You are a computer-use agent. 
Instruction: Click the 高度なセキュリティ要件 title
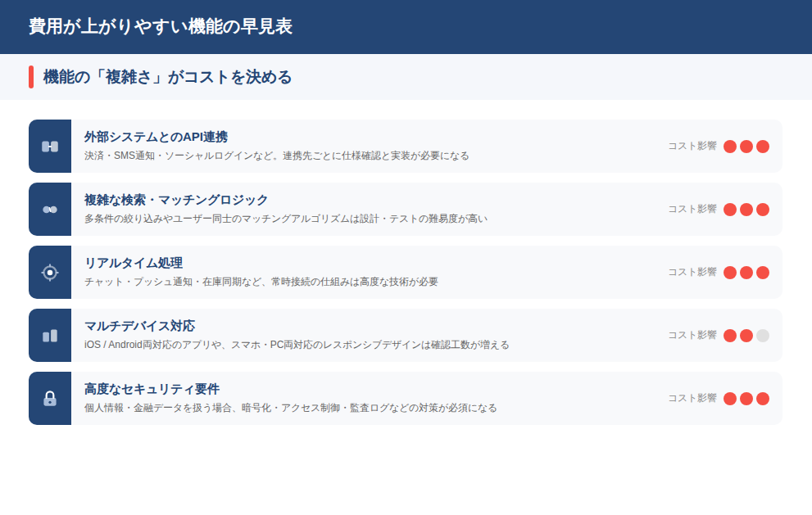click(152, 389)
